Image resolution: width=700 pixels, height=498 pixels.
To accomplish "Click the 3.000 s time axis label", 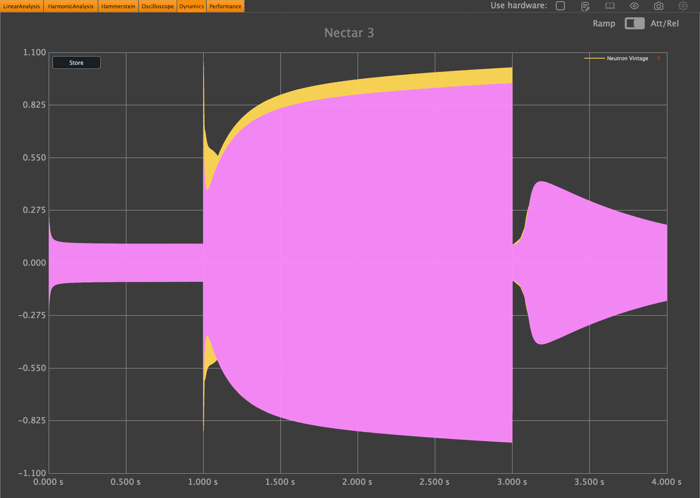I will click(x=512, y=482).
